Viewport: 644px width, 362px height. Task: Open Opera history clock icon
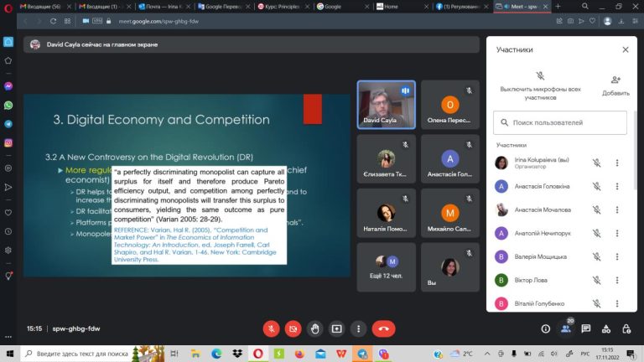8,231
